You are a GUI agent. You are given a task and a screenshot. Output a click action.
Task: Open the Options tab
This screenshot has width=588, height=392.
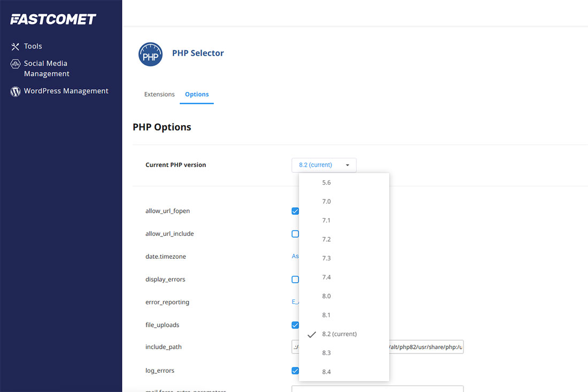tap(197, 95)
